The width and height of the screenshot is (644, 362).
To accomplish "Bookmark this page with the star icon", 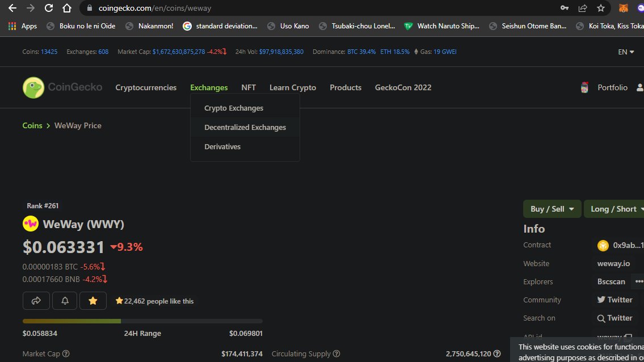I will pyautogui.click(x=600, y=8).
